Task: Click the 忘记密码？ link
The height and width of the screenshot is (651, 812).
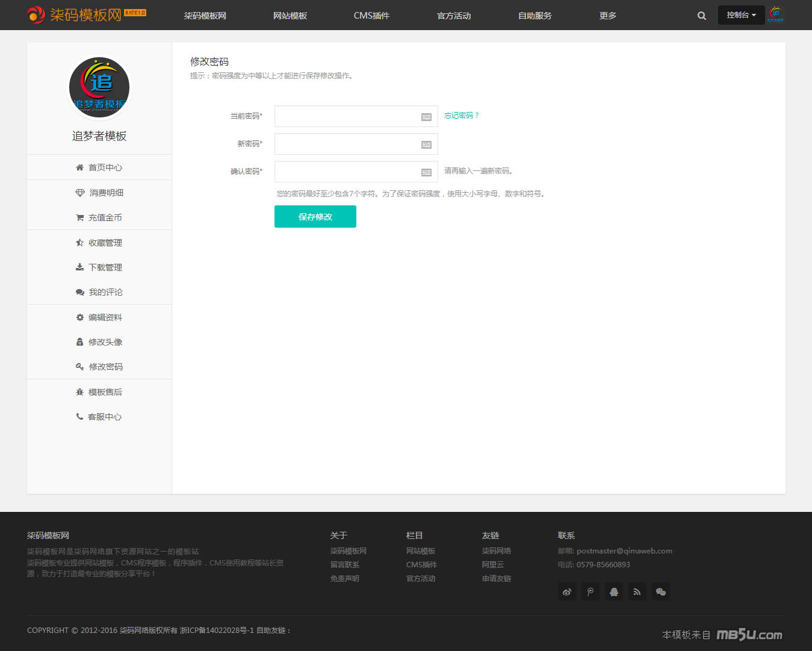Action: click(461, 116)
